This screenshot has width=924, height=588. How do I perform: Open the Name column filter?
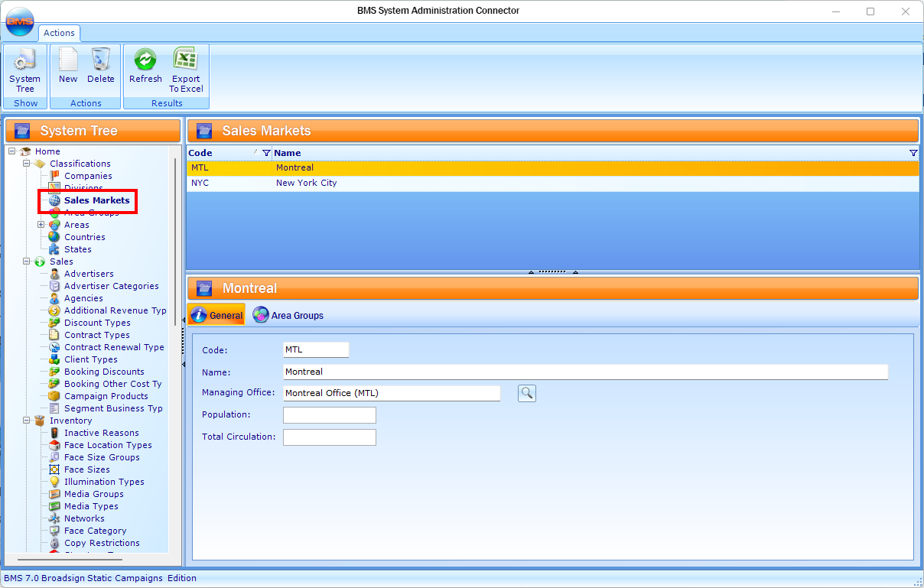click(x=913, y=153)
